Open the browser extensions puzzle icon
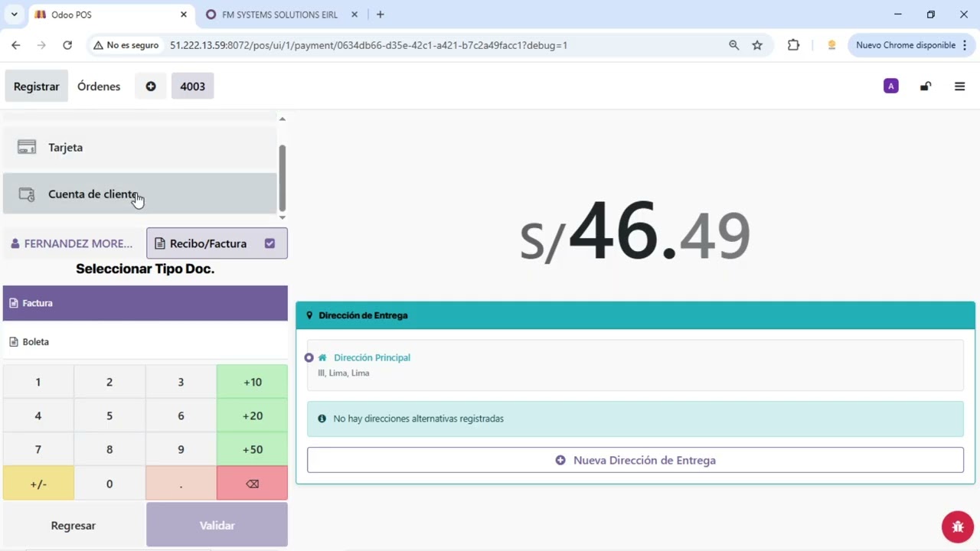Image resolution: width=980 pixels, height=551 pixels. 793,45
